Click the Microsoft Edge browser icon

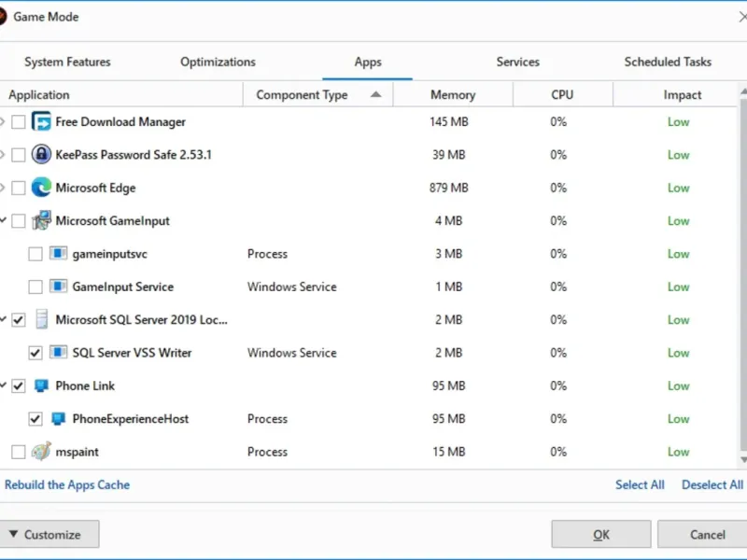pyautogui.click(x=41, y=188)
